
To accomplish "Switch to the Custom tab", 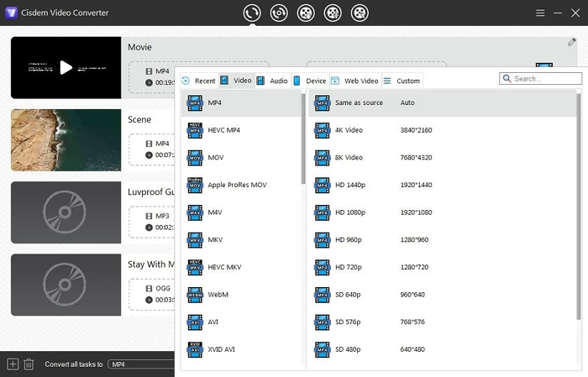I will [x=402, y=81].
